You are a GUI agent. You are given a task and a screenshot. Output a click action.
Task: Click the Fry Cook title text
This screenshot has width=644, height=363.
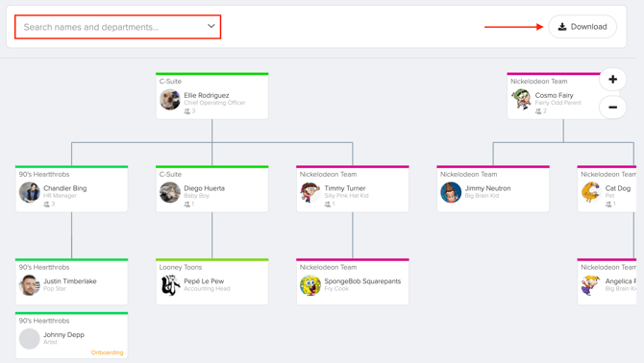(336, 289)
